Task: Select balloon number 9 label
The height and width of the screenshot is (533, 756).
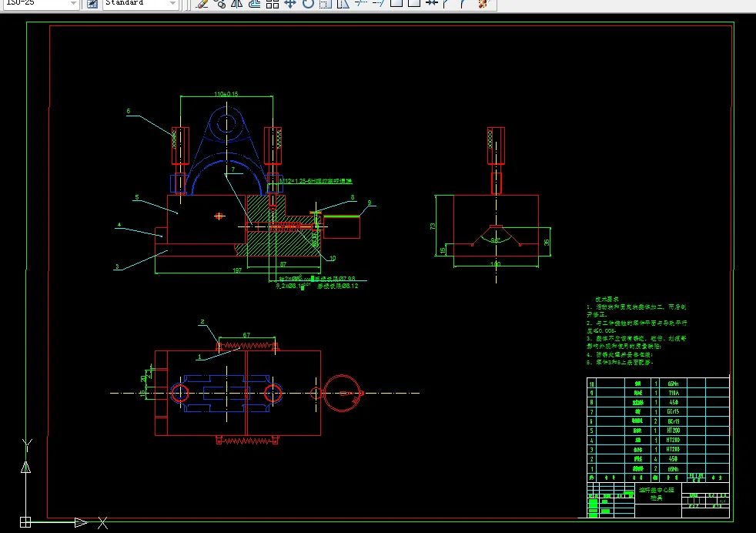Action: click(370, 203)
